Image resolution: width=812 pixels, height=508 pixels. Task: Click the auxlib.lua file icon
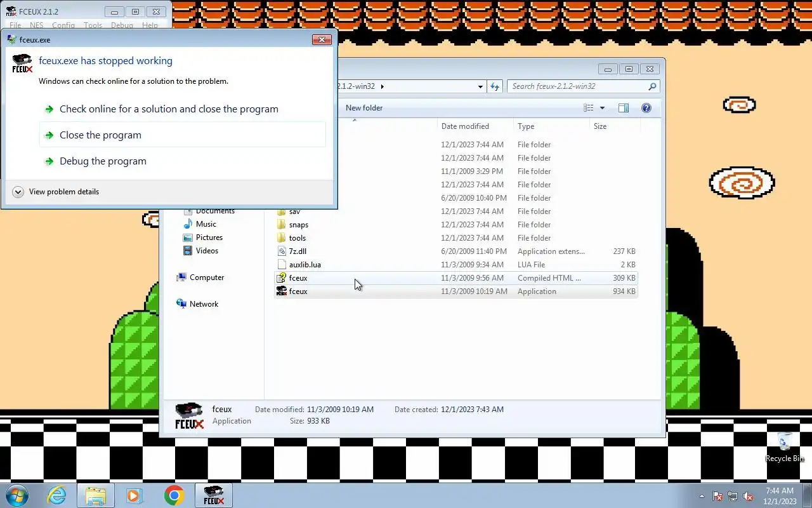tap(282, 265)
